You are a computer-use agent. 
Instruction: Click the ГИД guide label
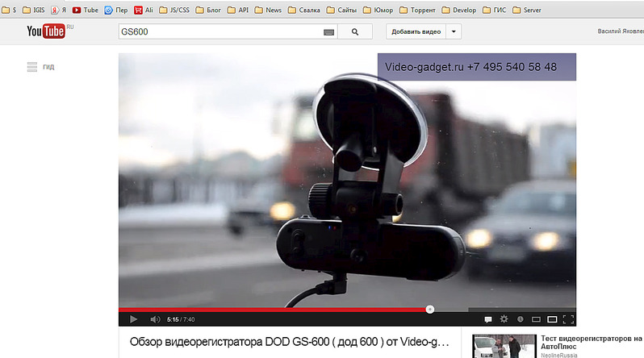[x=48, y=67]
